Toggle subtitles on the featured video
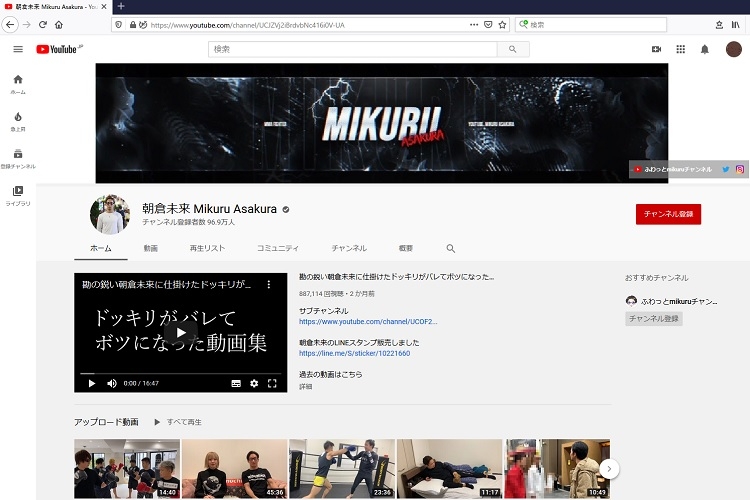Image resolution: width=750 pixels, height=500 pixels. tap(236, 383)
